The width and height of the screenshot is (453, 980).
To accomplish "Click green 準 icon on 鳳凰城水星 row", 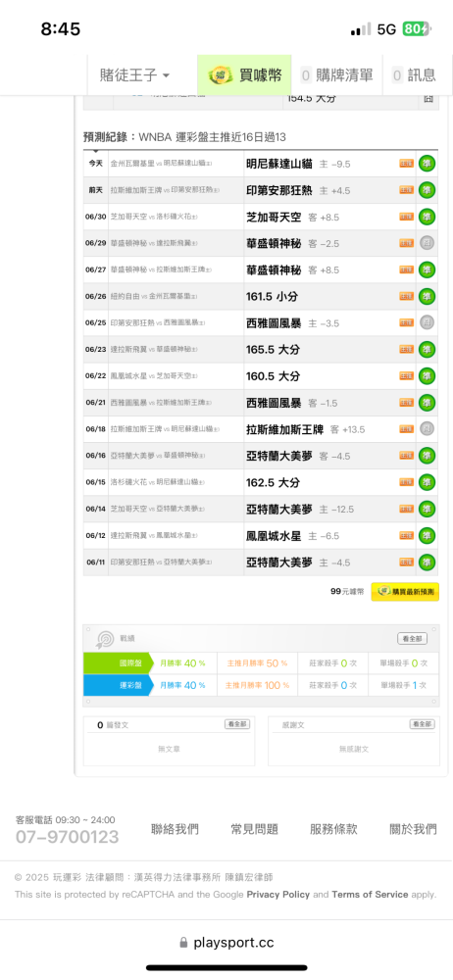I will pos(428,536).
